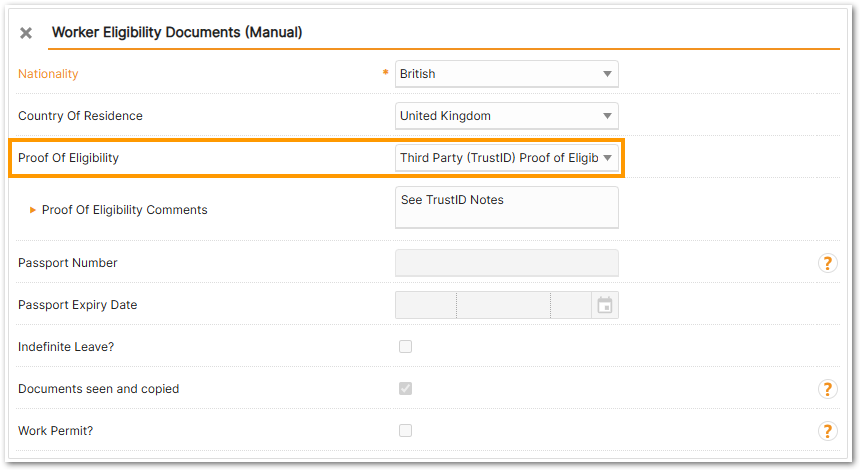
Task: Click the comments box containing See TrustID Notes
Action: (x=506, y=207)
